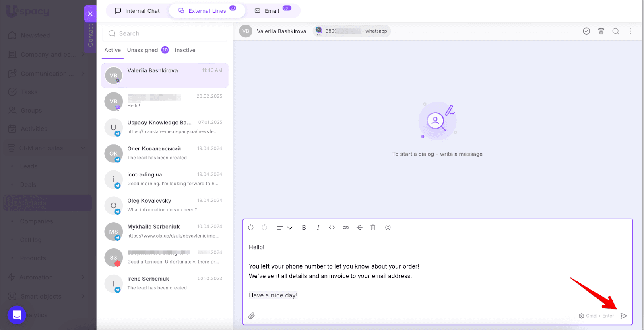Switch to the Internal Chat tab
This screenshot has width=644, height=330.
[x=137, y=11]
